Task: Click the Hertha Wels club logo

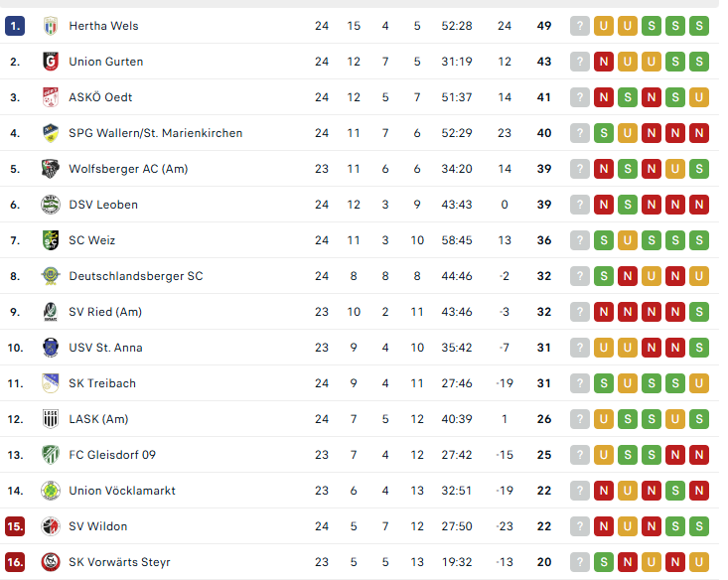Action: pos(51,26)
